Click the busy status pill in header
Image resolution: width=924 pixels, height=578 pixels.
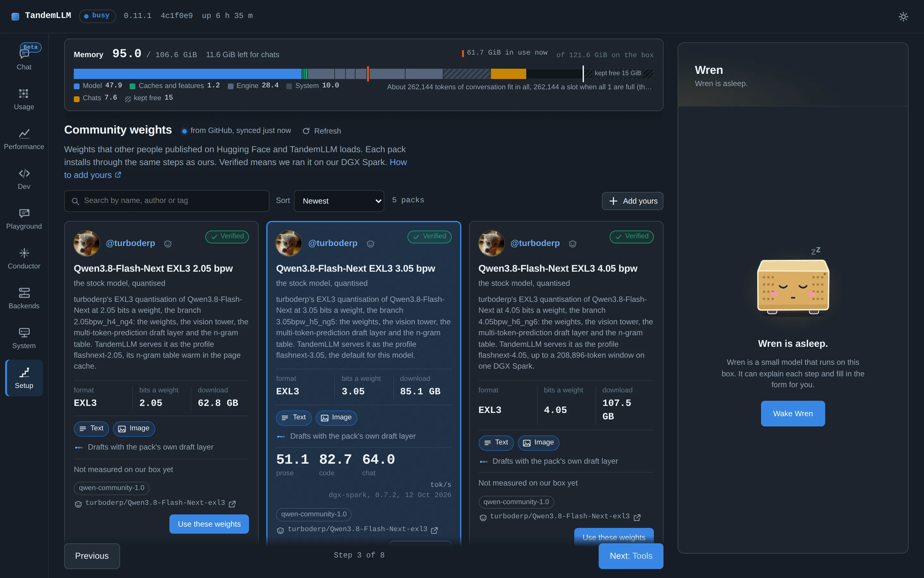pos(97,16)
